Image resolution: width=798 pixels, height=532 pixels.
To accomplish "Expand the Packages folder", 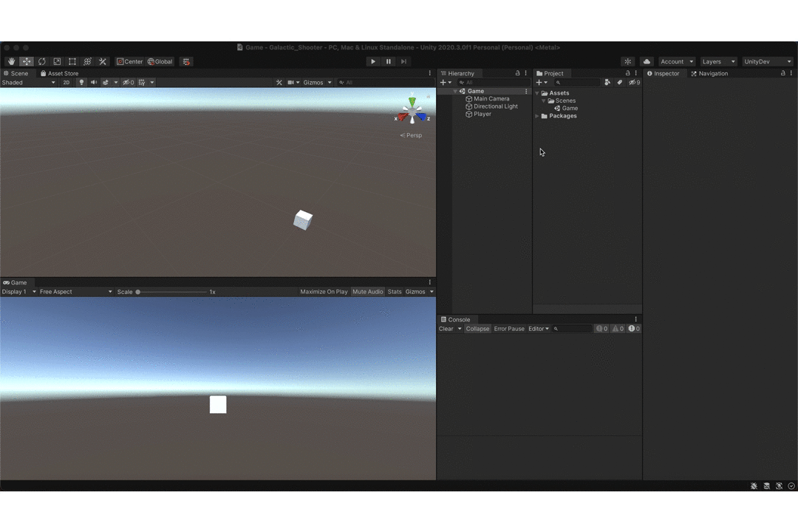I will coord(537,116).
